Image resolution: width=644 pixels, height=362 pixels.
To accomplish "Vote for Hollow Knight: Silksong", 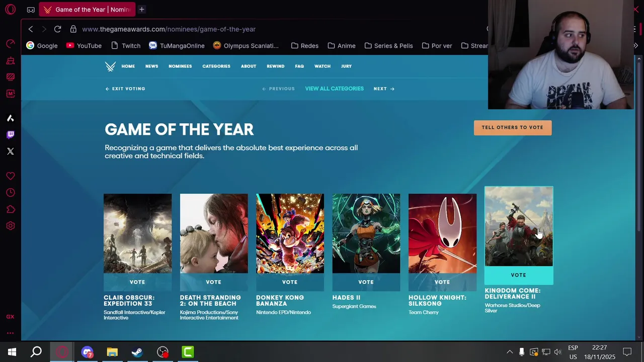I will click(442, 282).
